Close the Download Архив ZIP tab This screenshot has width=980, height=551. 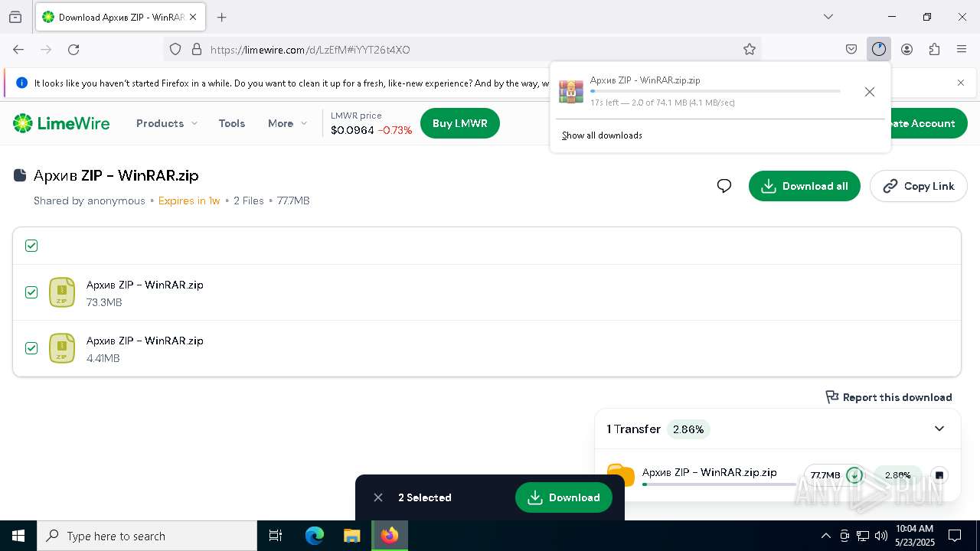tap(193, 17)
